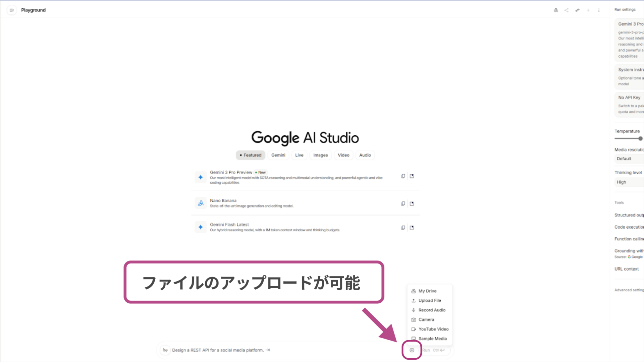
Task: Choose YouTube Video from the attachment menu
Action: point(433,329)
